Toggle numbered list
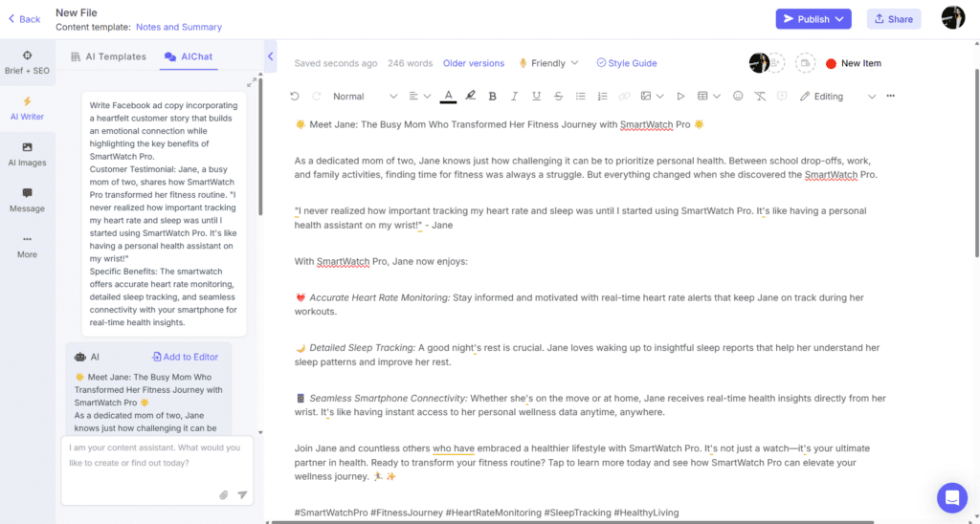Image resolution: width=980 pixels, height=524 pixels. 603,97
